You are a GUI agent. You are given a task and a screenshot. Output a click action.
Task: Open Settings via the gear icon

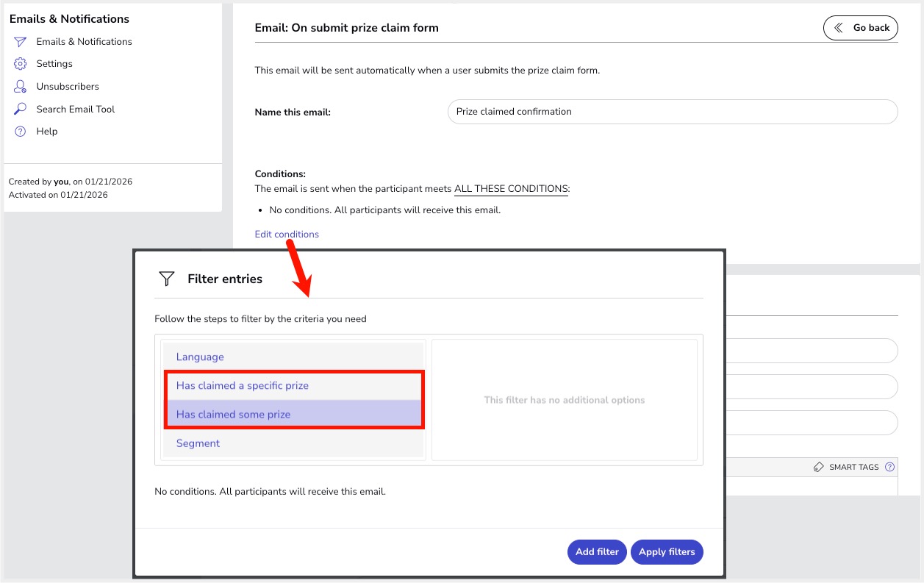pos(21,64)
